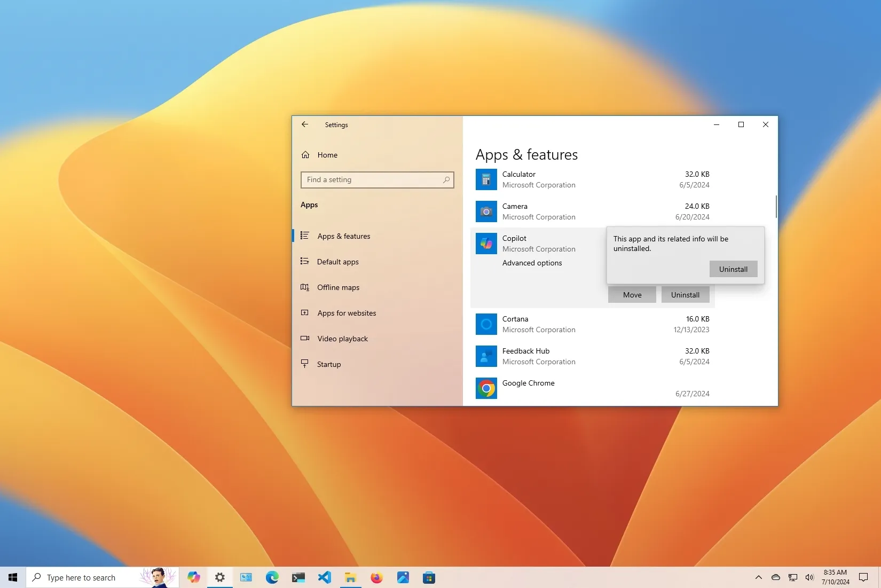881x588 pixels.
Task: Confirm Uninstall in the popup dialog
Action: (x=733, y=269)
